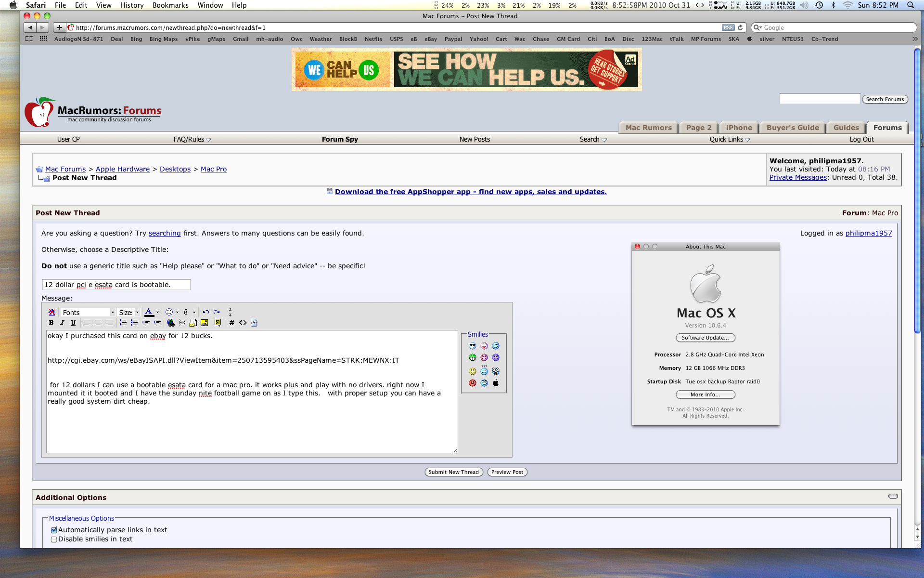Collapse the Additional Options section

tap(893, 496)
